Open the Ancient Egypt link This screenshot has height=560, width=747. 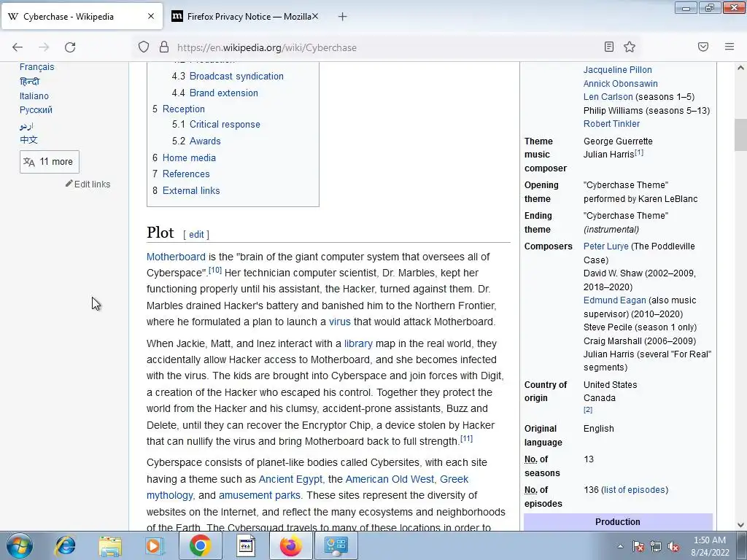coord(290,479)
